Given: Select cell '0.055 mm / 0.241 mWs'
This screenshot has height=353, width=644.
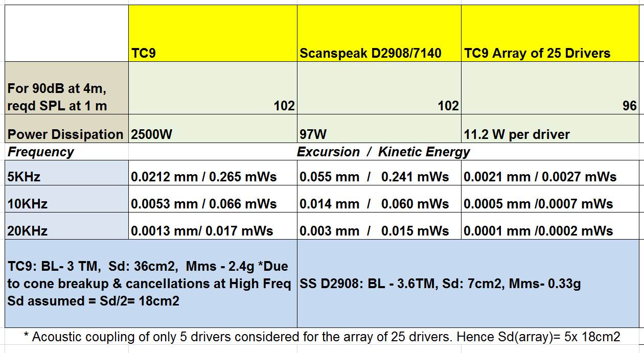Looking at the screenshot, I should [379, 173].
